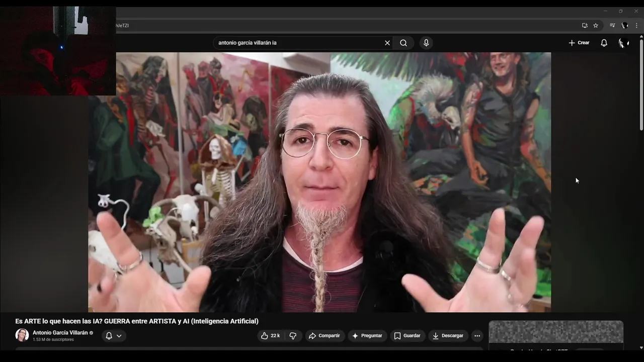Click the magnifier search button
This screenshot has height=362, width=644.
[404, 43]
